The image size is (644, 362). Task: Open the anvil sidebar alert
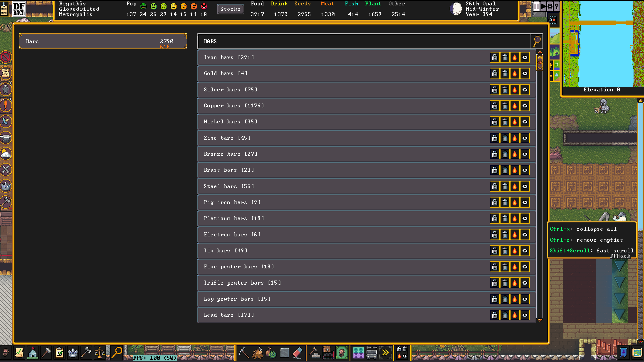tap(6, 138)
